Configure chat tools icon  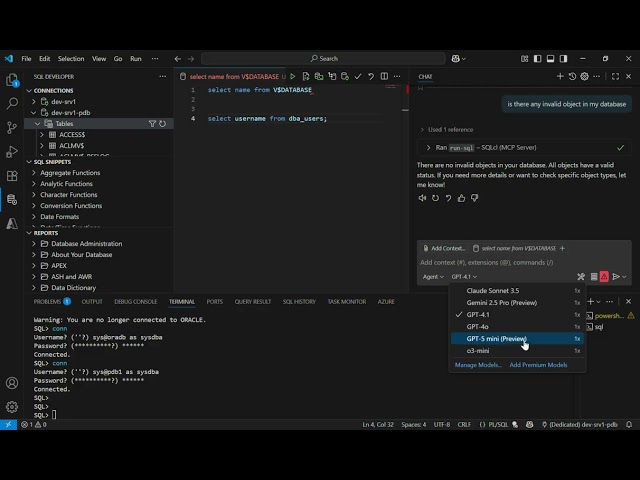point(581,277)
